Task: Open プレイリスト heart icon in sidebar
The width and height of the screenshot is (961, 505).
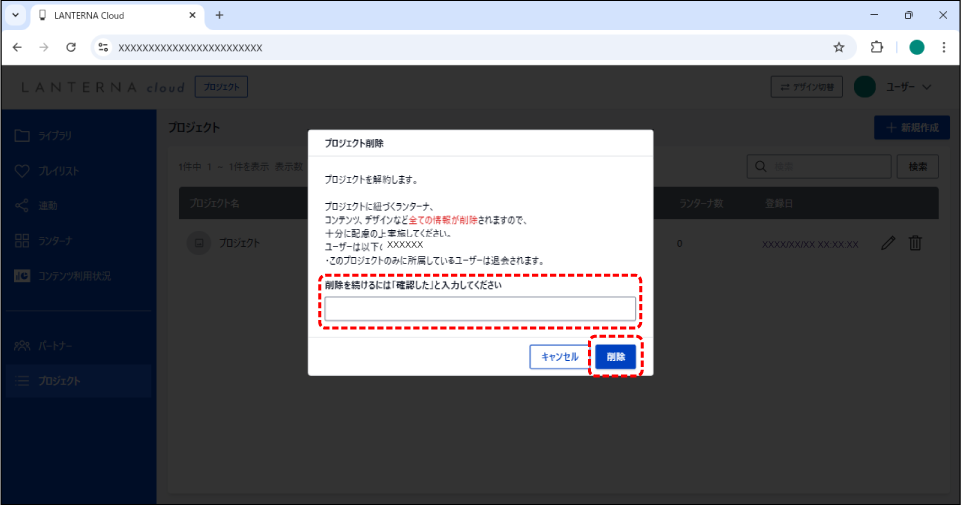Action: tap(23, 171)
